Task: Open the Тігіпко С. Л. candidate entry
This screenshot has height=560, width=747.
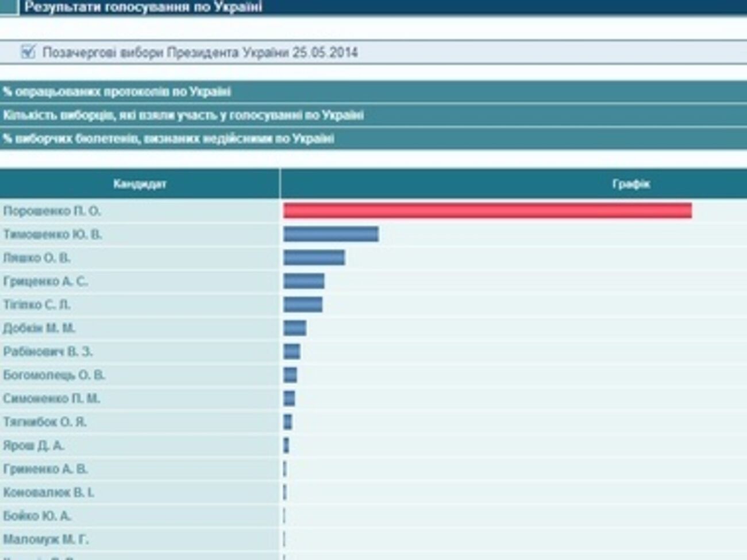Action: coord(37,305)
